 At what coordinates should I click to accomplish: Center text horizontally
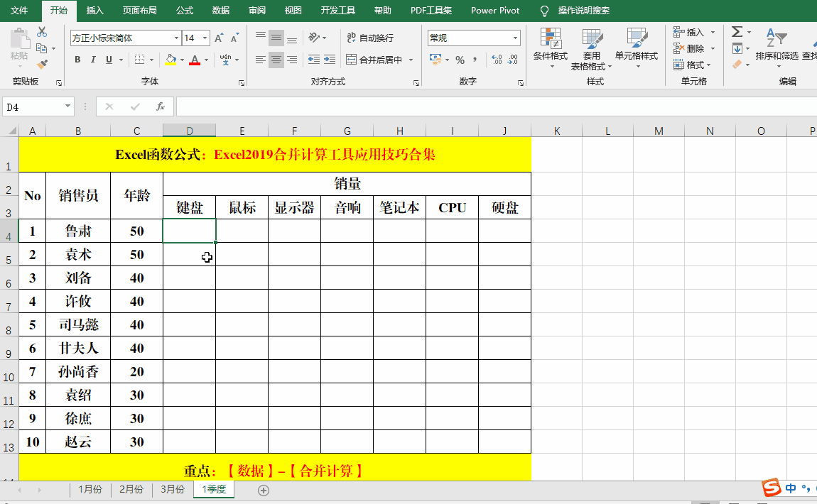pyautogui.click(x=276, y=60)
